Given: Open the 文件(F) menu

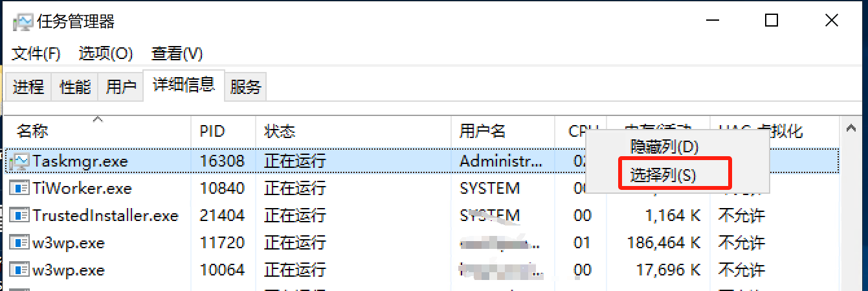Looking at the screenshot, I should [36, 53].
